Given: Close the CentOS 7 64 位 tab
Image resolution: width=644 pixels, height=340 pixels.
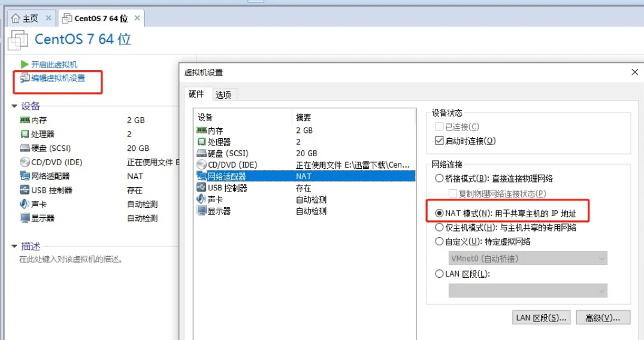Looking at the screenshot, I should coord(137,18).
